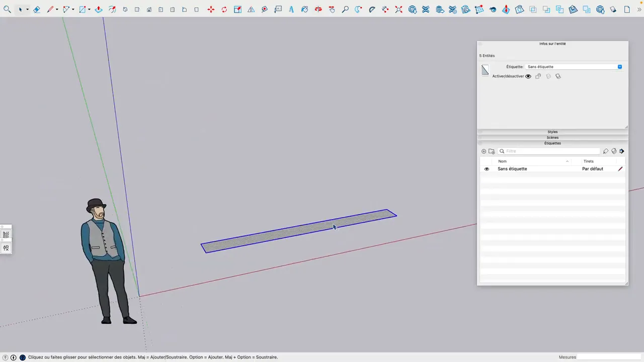Image resolution: width=644 pixels, height=362 pixels.
Task: Expand the Rectangle tool variants menu
Action: click(88, 9)
